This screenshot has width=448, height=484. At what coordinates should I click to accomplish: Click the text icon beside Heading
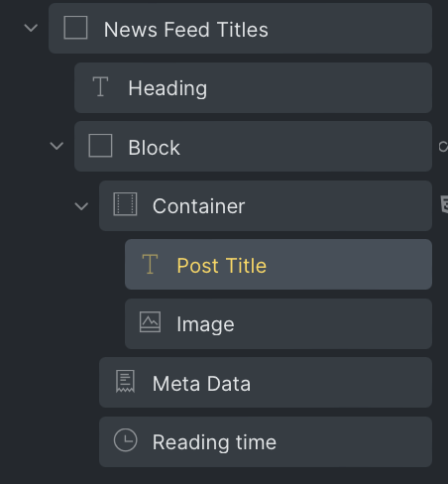[x=100, y=86]
